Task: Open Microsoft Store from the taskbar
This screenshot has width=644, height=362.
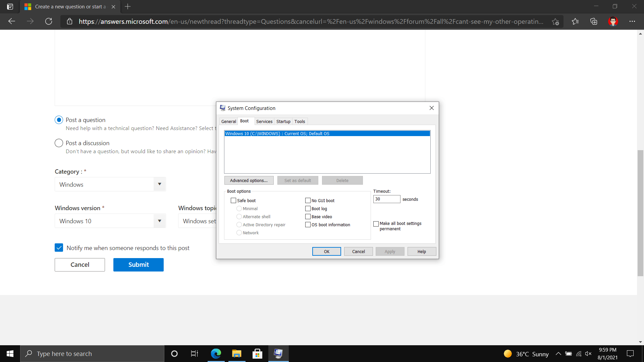Action: (x=257, y=354)
